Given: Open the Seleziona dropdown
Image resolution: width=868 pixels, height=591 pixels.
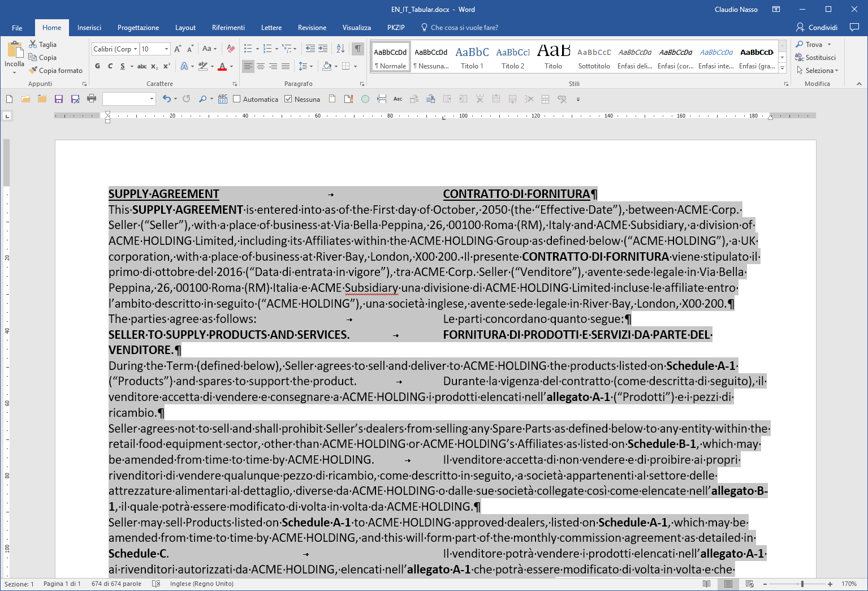Looking at the screenshot, I should 818,70.
